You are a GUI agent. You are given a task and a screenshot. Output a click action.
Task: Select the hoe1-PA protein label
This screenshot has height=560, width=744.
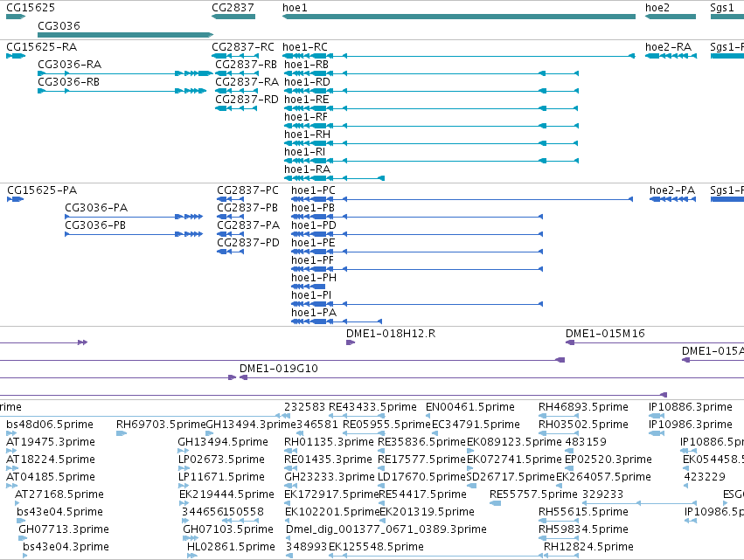[314, 313]
